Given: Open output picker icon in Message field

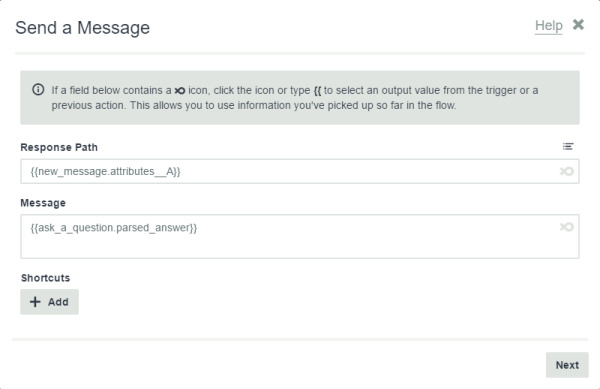Looking at the screenshot, I should pyautogui.click(x=566, y=227).
